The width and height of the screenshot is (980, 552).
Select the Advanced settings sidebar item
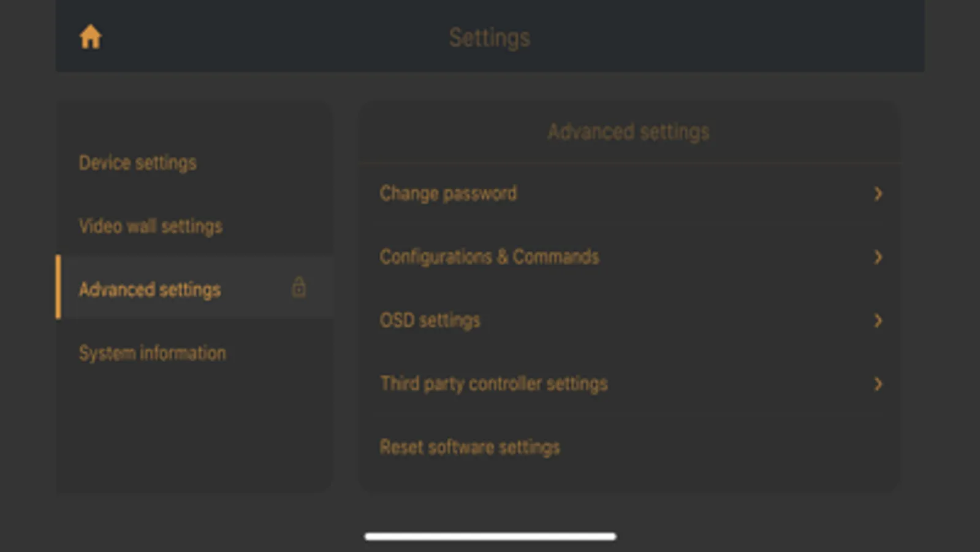tap(150, 289)
